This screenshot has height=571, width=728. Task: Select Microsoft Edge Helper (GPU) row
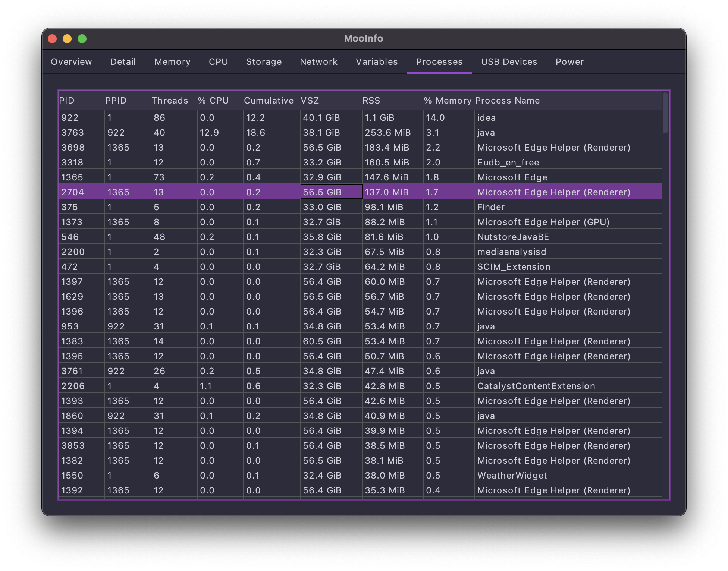(360, 222)
